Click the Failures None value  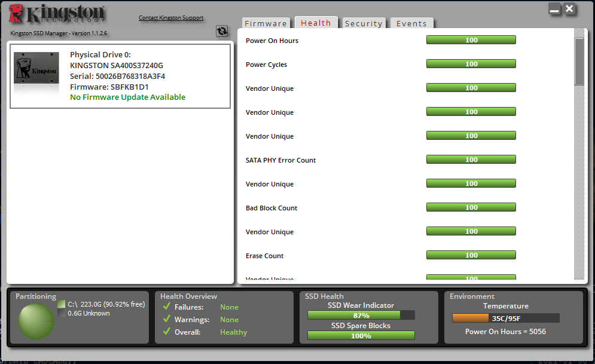click(229, 307)
